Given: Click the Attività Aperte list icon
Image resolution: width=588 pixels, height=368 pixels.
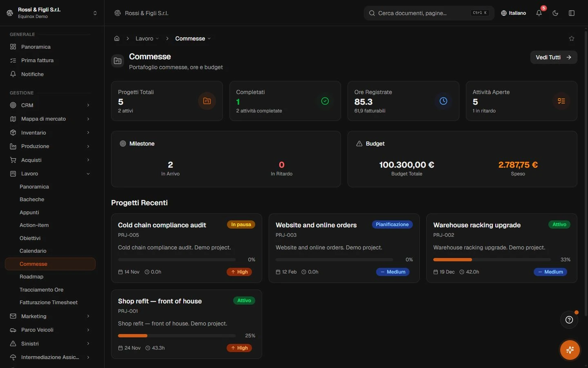Looking at the screenshot, I should pos(561,101).
